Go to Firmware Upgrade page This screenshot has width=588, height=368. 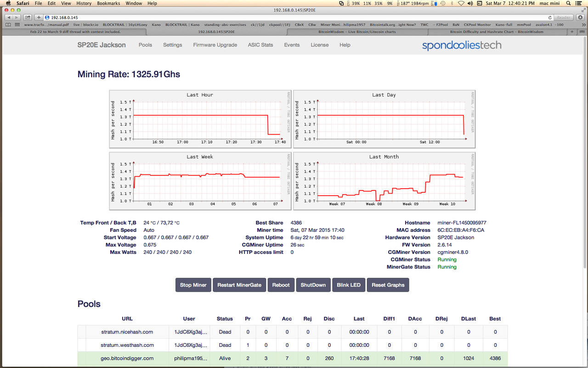point(215,45)
